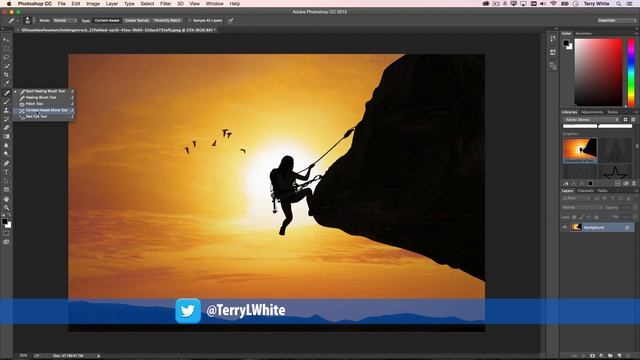The height and width of the screenshot is (360, 640).
Task: Enable Sample All Layers checkbox
Action: (189, 20)
